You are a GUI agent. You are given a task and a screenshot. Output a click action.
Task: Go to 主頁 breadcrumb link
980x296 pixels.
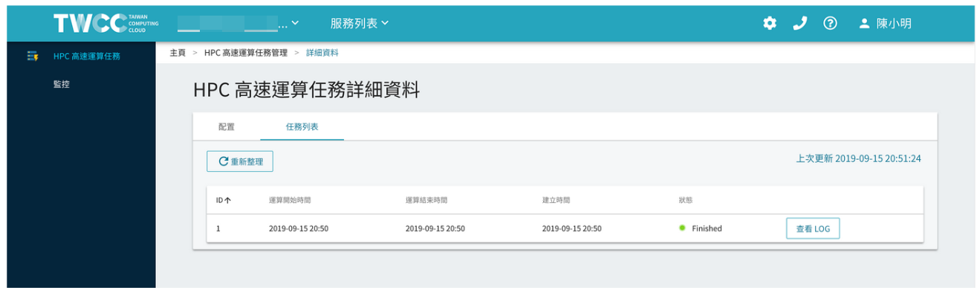178,53
